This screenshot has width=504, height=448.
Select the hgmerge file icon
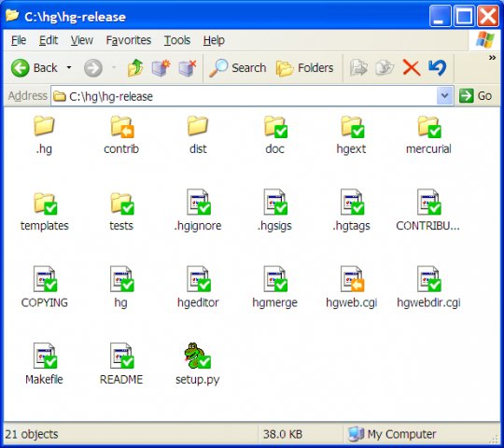[x=275, y=279]
